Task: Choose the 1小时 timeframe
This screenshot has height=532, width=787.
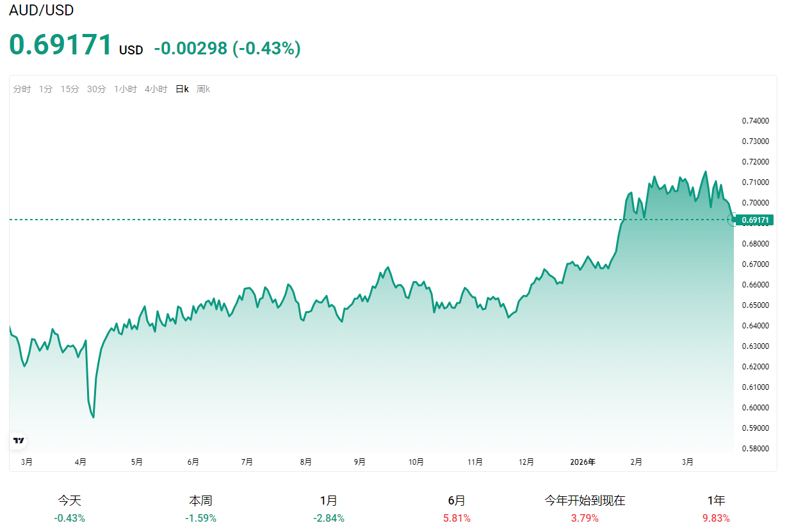Action: 126,90
